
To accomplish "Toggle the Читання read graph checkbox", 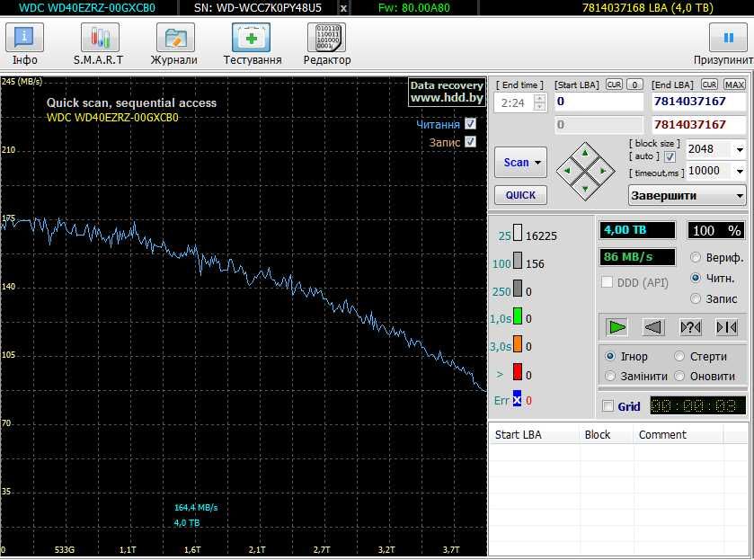I will pos(470,124).
